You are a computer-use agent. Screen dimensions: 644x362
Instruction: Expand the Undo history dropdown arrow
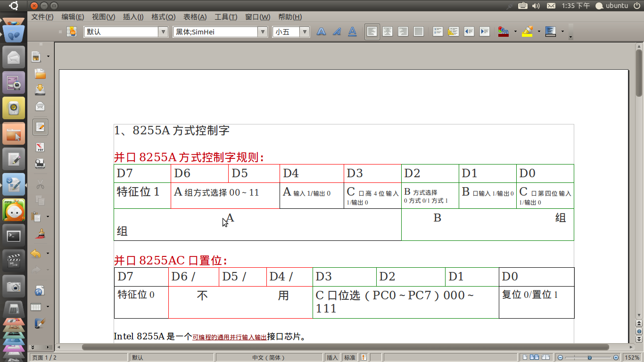click(48, 254)
